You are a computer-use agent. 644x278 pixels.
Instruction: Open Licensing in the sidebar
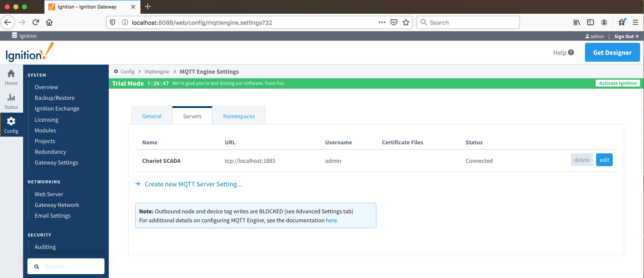(46, 120)
